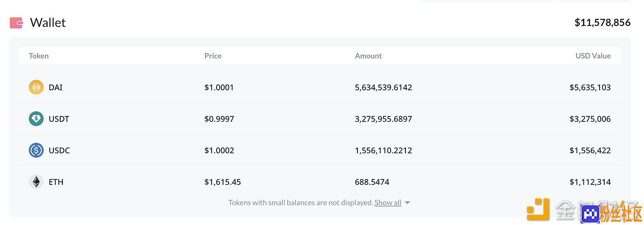Click the ETH price $1,615.45
Screen dimensions: 644x225
[x=223, y=182]
